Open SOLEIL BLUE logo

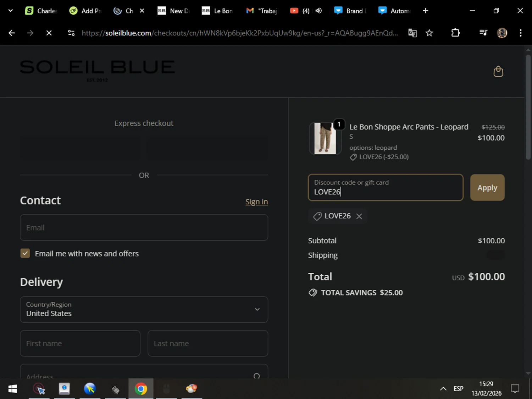click(x=97, y=70)
